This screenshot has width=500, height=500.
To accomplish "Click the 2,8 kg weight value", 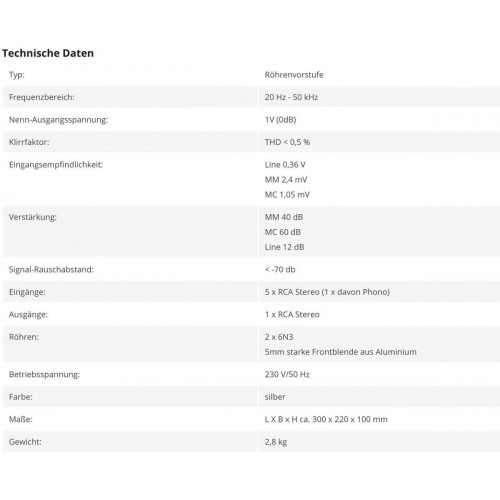I will coord(276,442).
